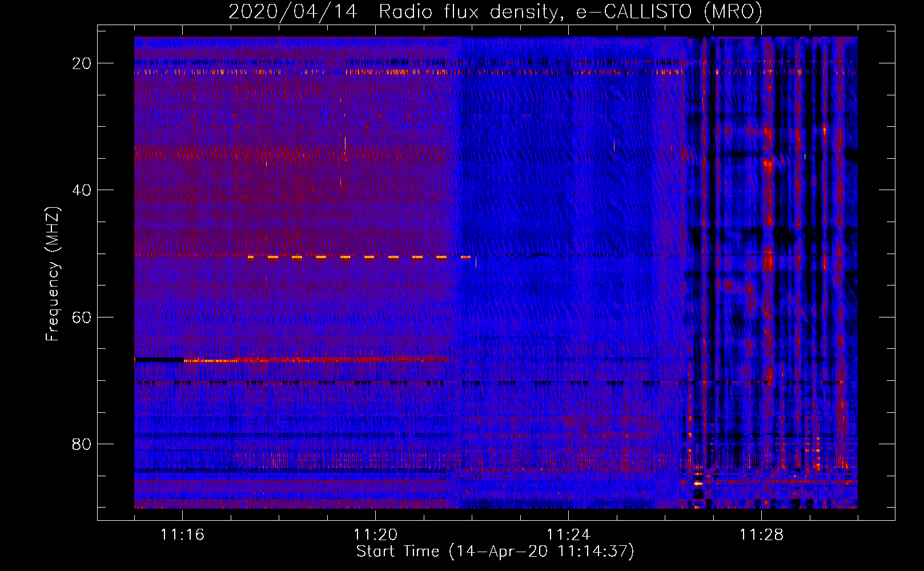The width and height of the screenshot is (924, 571).
Task: Click the plot title '2020/04/14 Radio flux density'
Action: click(x=495, y=11)
